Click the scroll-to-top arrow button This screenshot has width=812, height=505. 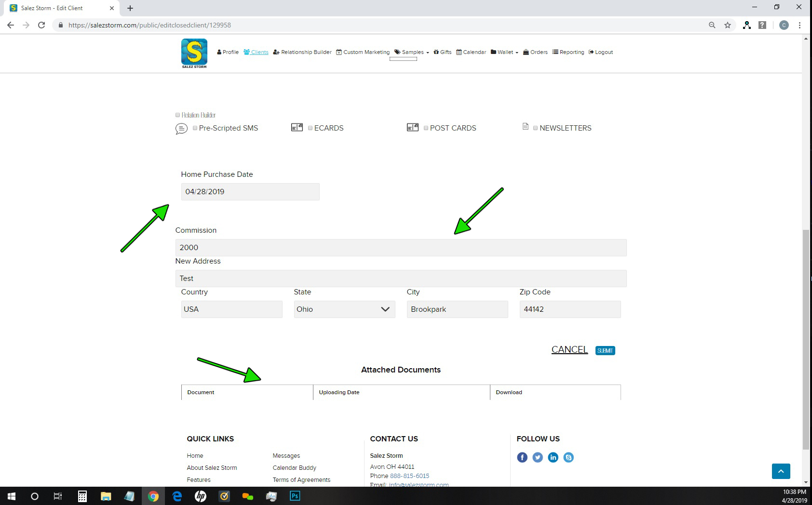tap(781, 471)
